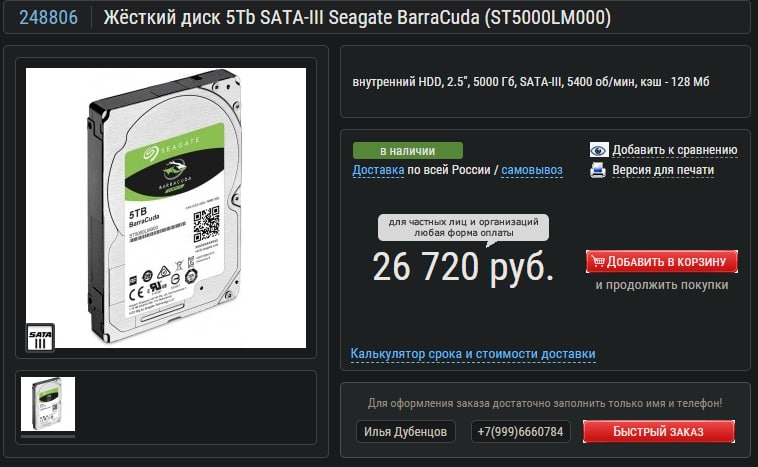
Task: Focus the phone field +7(999)6660784
Action: pyautogui.click(x=521, y=432)
